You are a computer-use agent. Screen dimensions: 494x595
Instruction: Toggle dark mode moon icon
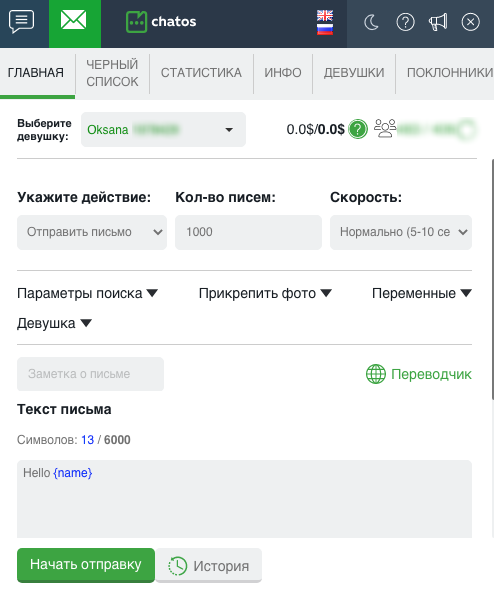[371, 22]
